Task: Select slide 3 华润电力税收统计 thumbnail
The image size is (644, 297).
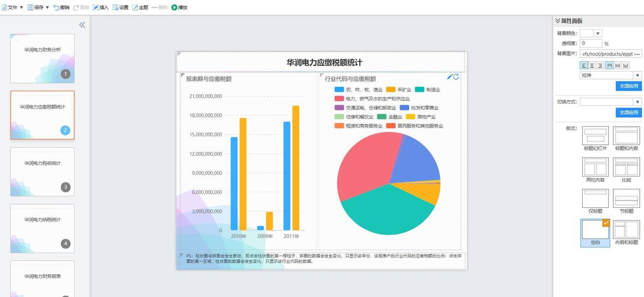Action: [x=43, y=172]
